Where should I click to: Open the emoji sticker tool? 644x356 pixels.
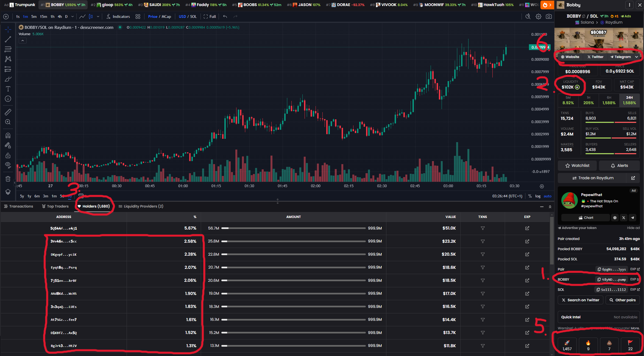click(x=8, y=99)
